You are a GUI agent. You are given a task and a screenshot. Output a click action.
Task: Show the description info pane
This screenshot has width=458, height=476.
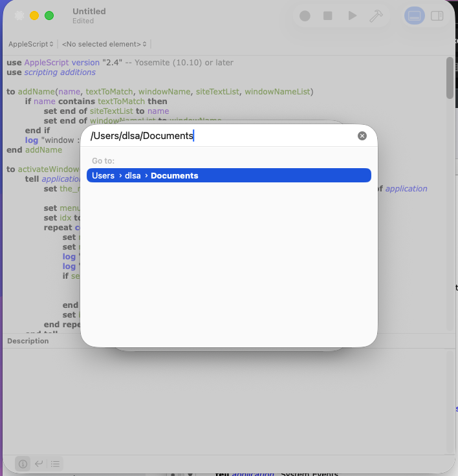(x=23, y=463)
